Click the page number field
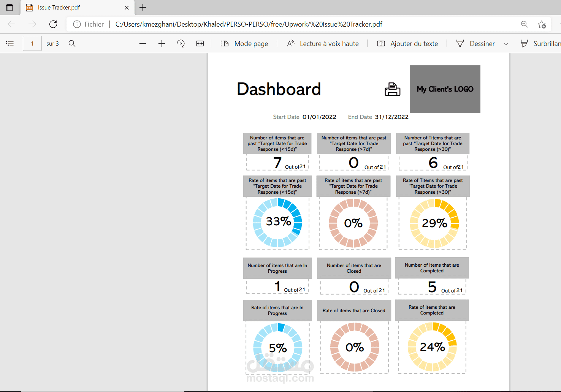The height and width of the screenshot is (392, 561). [x=32, y=44]
